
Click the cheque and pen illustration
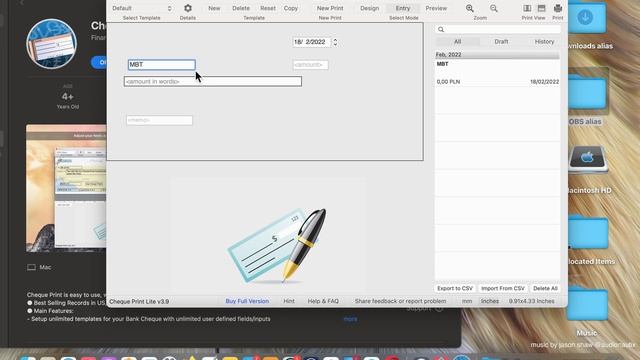[x=277, y=246]
